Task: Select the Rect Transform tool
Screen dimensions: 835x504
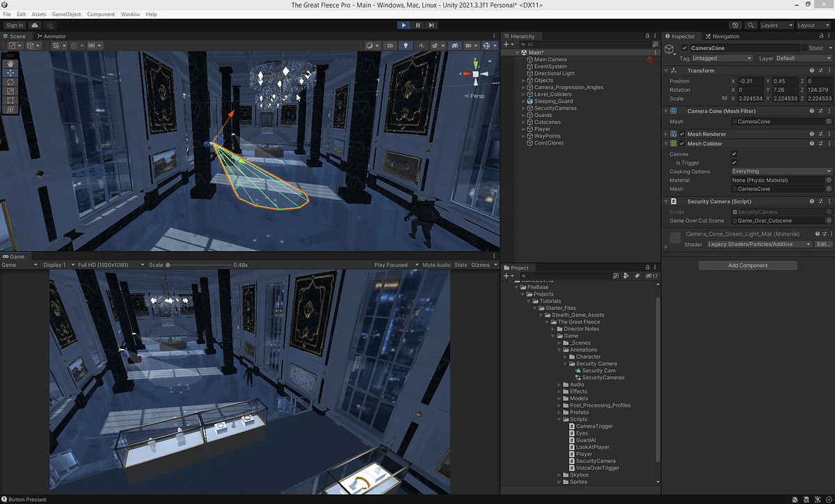Action: click(x=10, y=100)
